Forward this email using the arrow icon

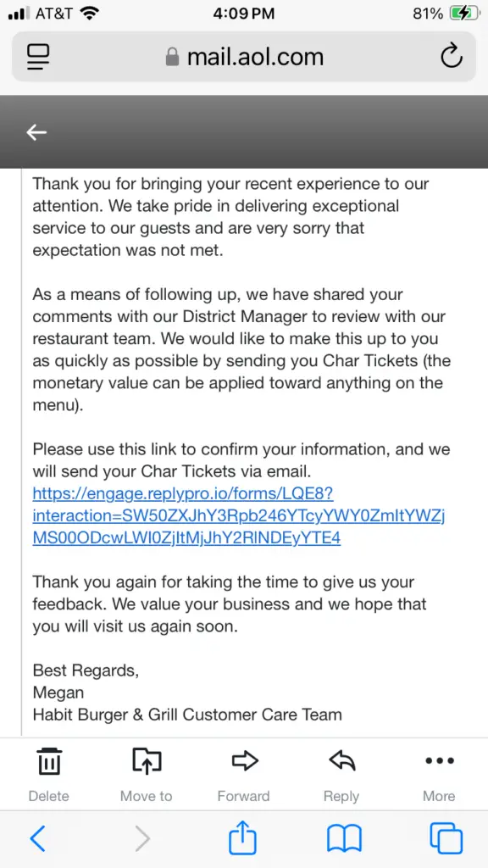click(244, 760)
